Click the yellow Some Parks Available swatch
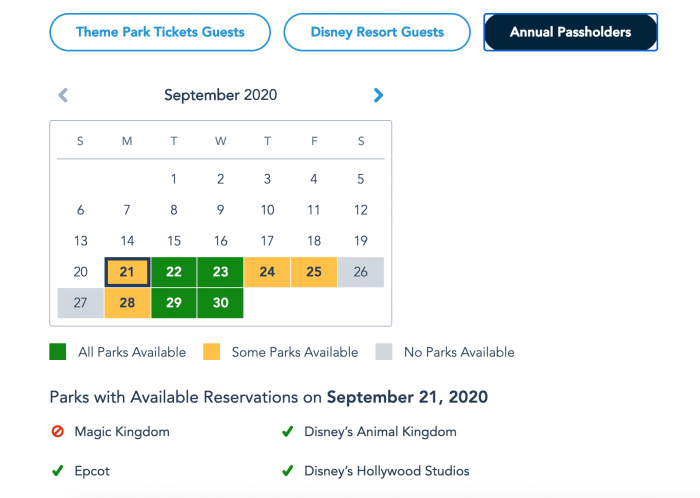 [211, 352]
